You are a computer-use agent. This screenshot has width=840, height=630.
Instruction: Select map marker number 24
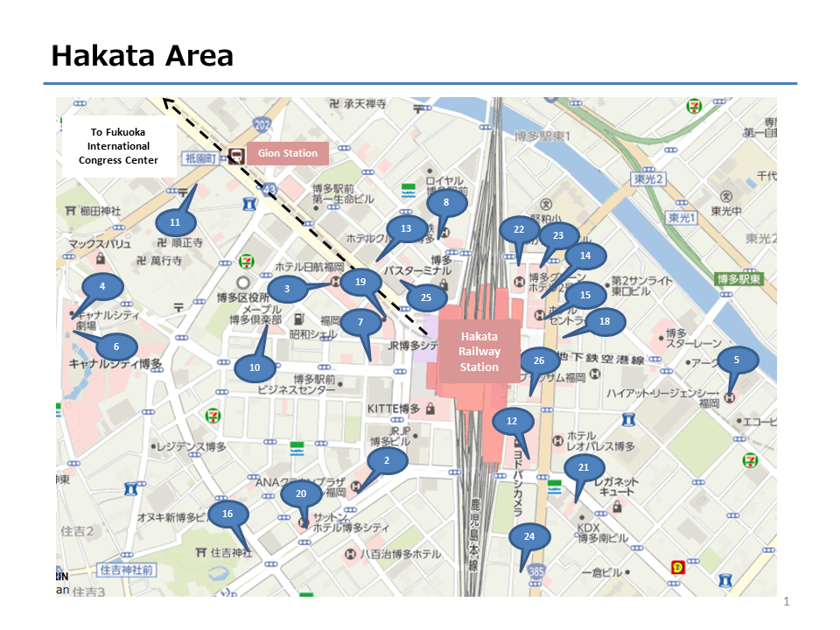[528, 535]
